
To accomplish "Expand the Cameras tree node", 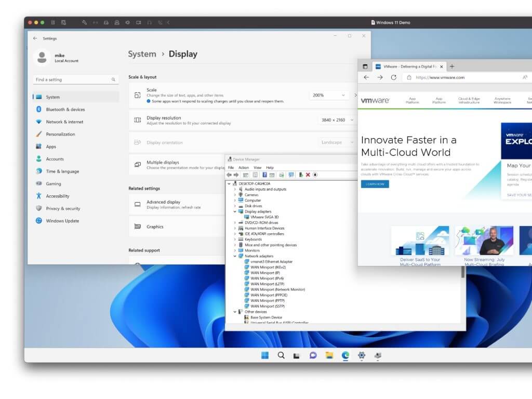I will click(x=235, y=195).
